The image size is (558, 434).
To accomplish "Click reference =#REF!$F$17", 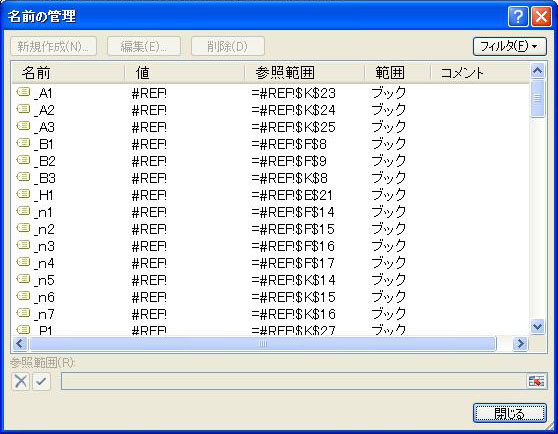I will point(293,264).
